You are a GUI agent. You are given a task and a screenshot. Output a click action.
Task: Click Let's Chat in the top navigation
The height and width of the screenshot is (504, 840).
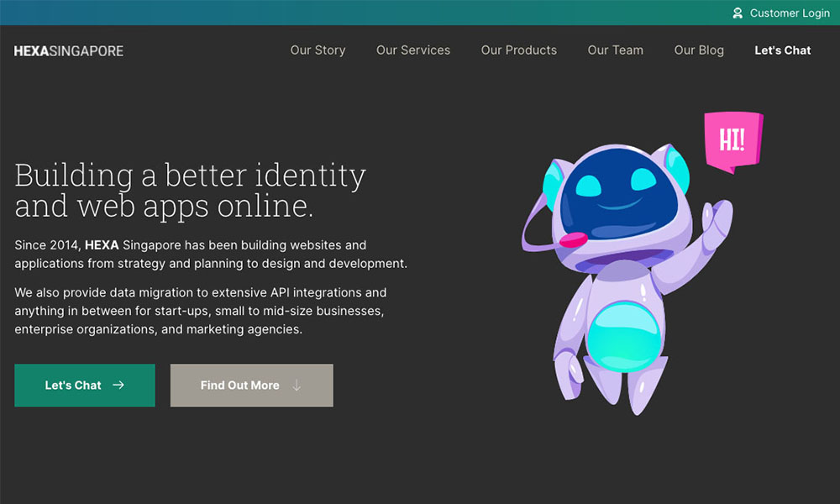tap(782, 50)
